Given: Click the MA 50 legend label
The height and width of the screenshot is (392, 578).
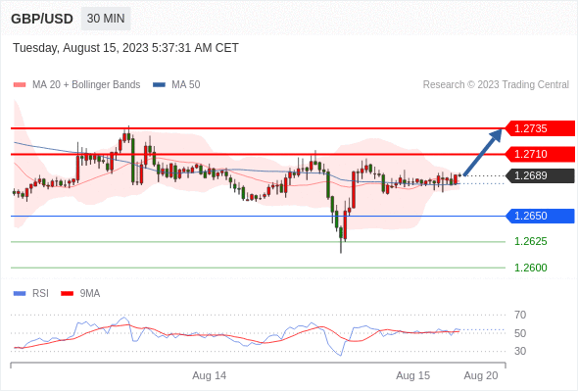Looking at the screenshot, I should click(186, 85).
